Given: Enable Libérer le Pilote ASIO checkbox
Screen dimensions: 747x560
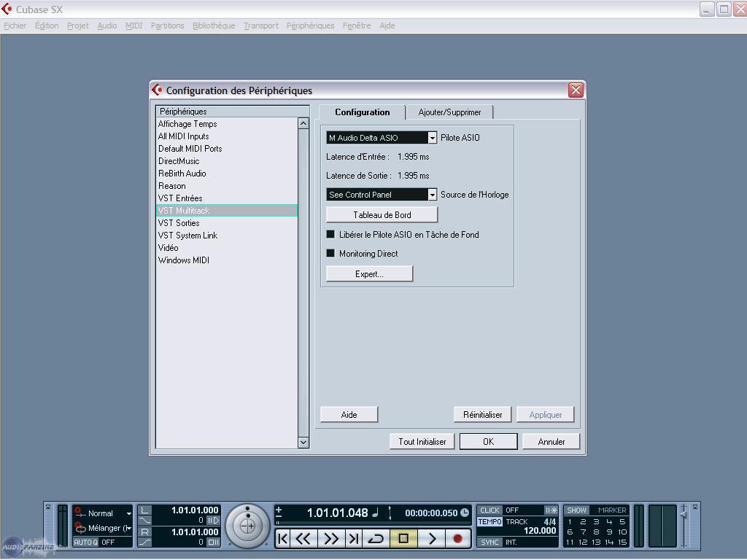Looking at the screenshot, I should 330,234.
